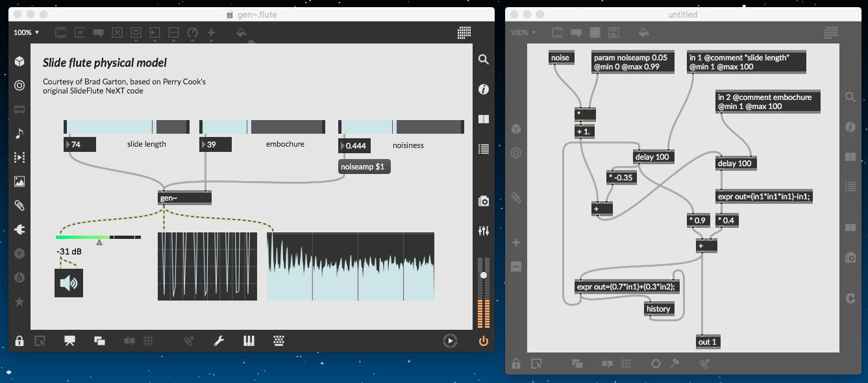Viewport: 868px width, 383px height.
Task: Toggle grid display in flute bottom toolbar
Action: [148, 341]
